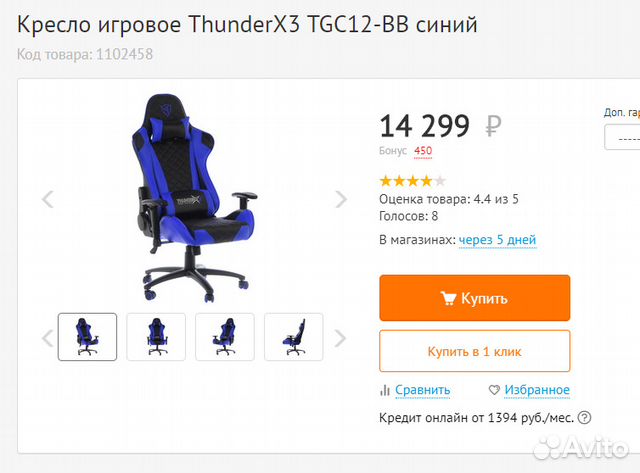Select the third chair thumbnail
The width and height of the screenshot is (640, 473).
point(225,337)
